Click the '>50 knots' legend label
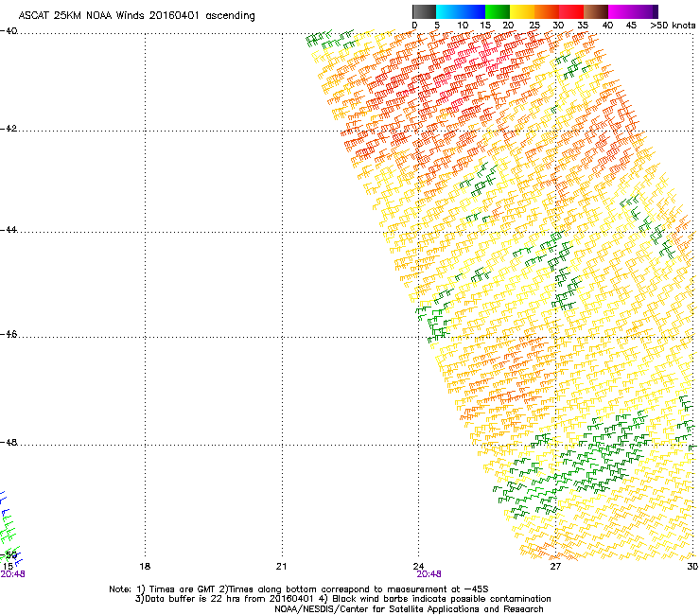The image size is (700, 615). (x=673, y=26)
